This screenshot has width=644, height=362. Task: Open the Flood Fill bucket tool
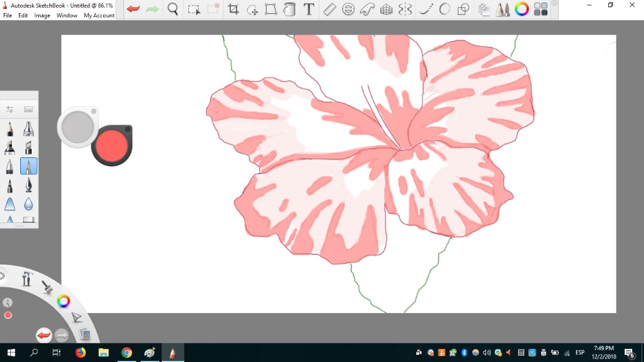pos(289,10)
